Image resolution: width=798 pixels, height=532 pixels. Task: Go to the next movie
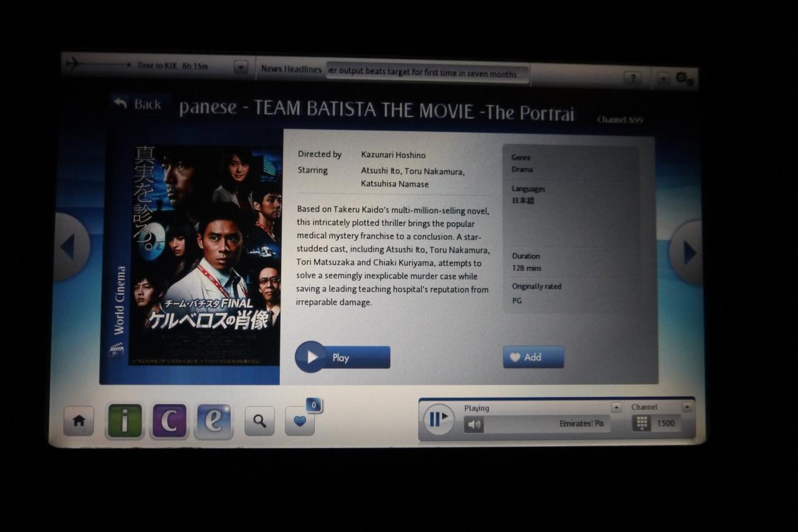pos(688,252)
